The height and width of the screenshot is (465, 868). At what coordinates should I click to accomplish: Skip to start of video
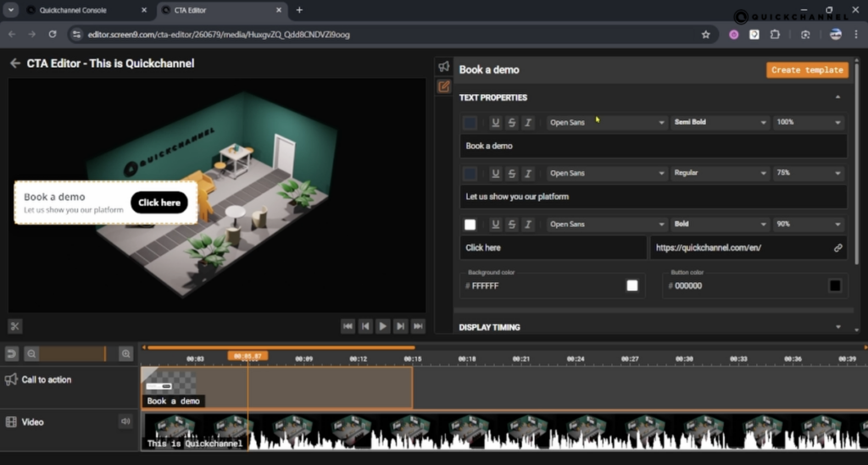coord(348,326)
